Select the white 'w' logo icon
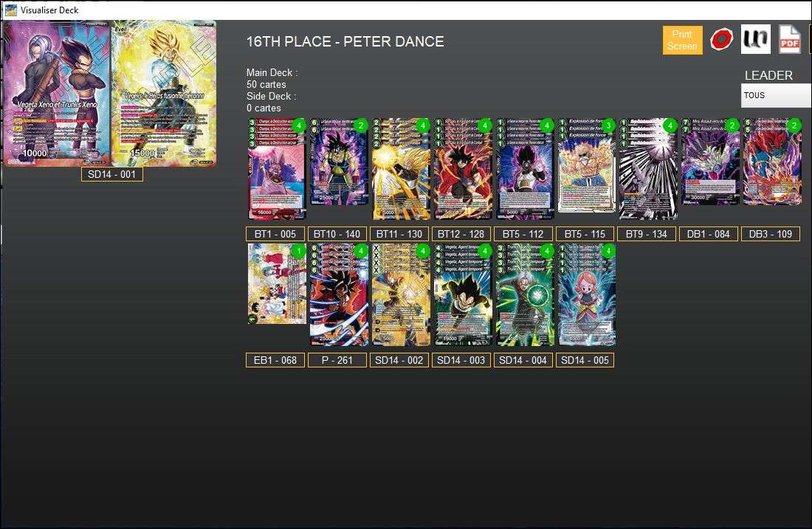 (754, 38)
